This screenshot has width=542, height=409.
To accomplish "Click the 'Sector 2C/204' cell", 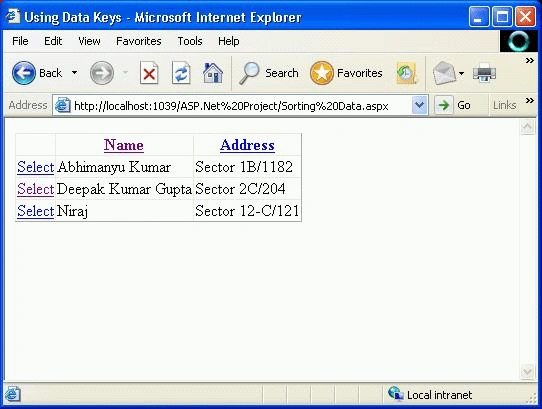I will (247, 189).
